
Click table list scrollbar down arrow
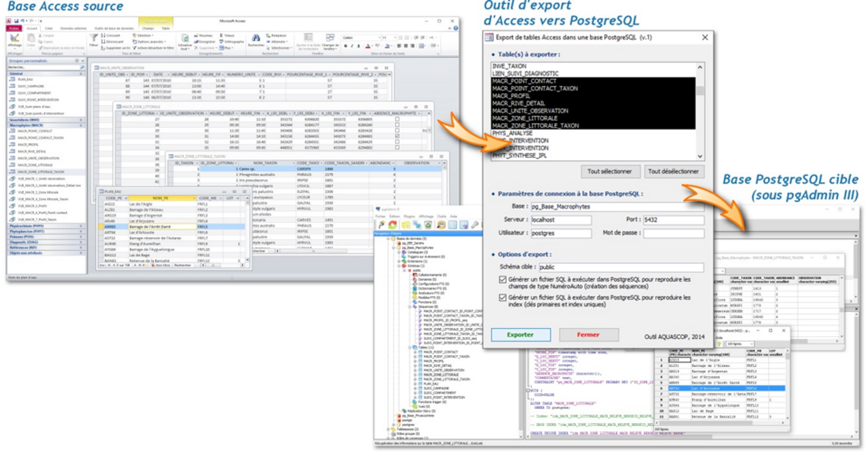pyautogui.click(x=700, y=156)
